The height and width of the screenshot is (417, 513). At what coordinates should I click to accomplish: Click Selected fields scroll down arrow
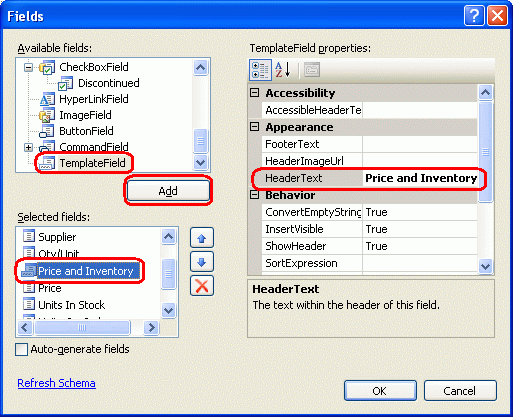(169, 311)
